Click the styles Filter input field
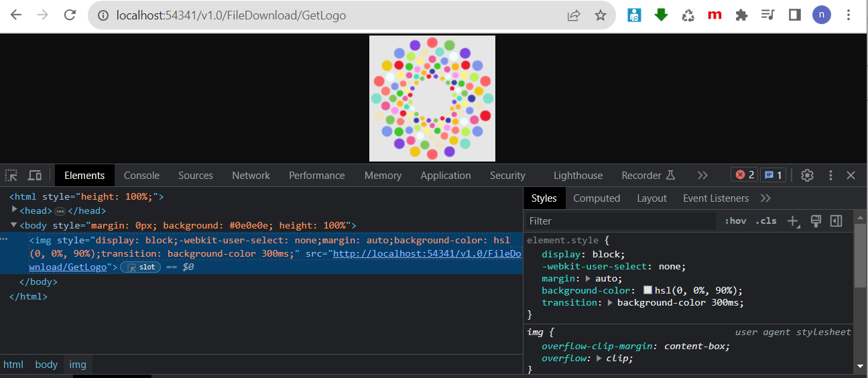This screenshot has height=378, width=868. (x=620, y=221)
